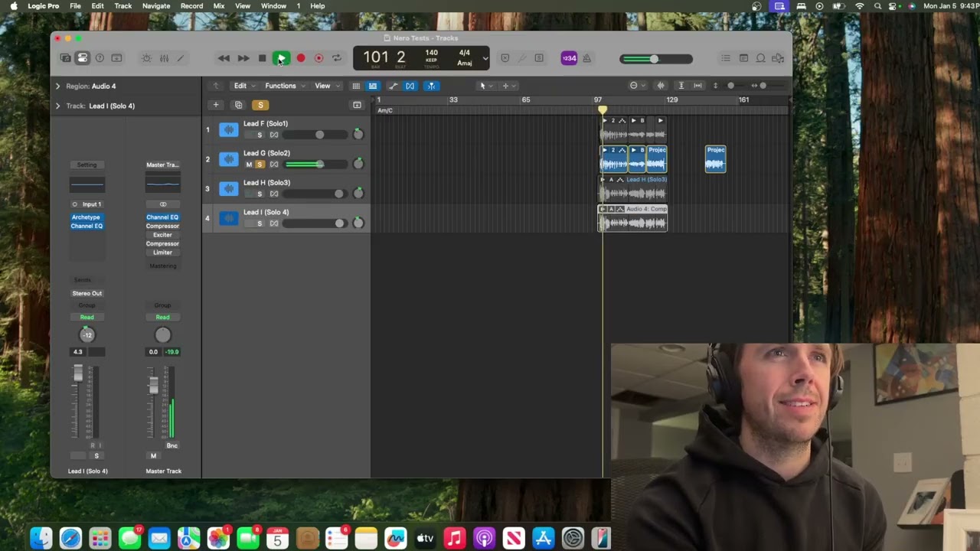Open the media Browsers icon
This screenshot has height=551, width=980.
pyautogui.click(x=778, y=58)
